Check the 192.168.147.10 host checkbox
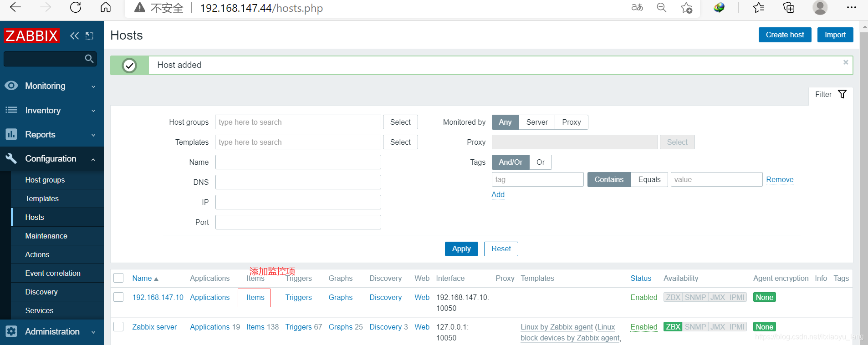Viewport: 868px width, 345px height. 118,297
